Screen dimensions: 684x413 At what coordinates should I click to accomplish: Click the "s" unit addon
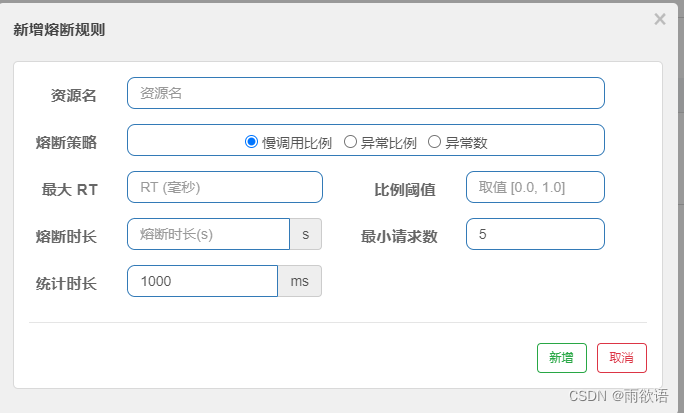coord(306,234)
